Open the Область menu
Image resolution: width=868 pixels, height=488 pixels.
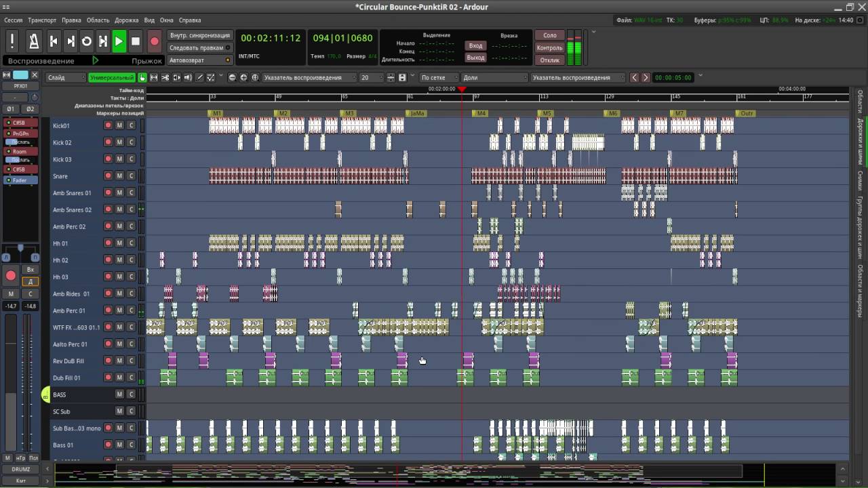pos(98,20)
